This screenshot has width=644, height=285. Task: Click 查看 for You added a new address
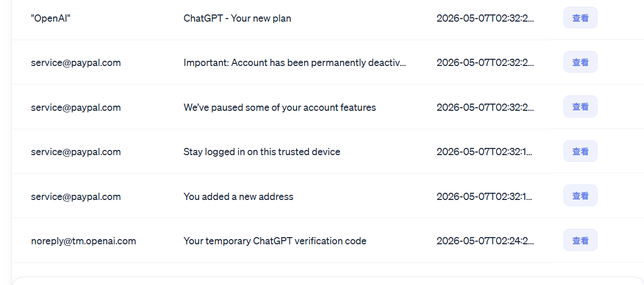point(580,196)
